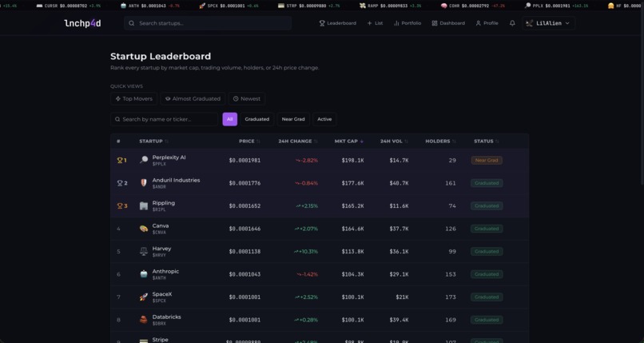Select the Graduated filter

tap(257, 119)
